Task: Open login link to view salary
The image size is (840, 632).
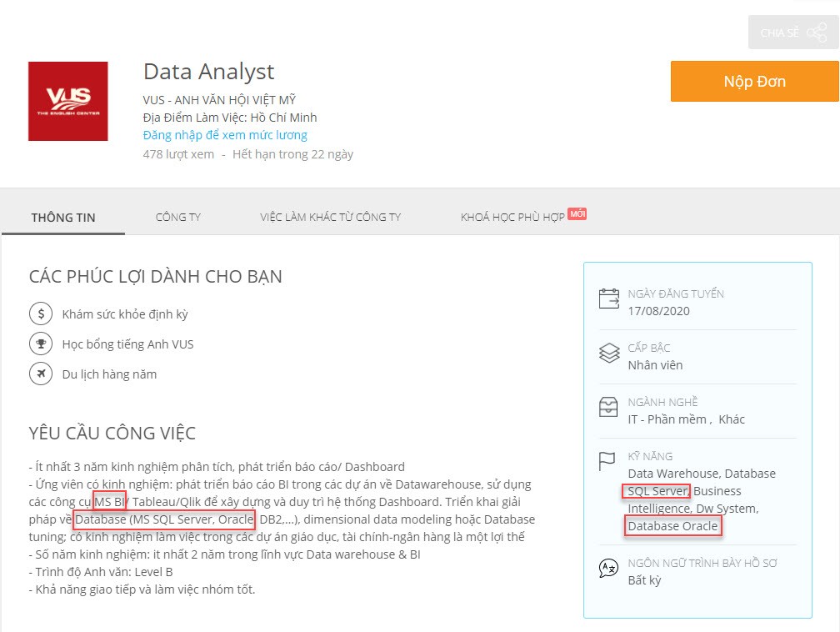Action: click(x=225, y=135)
